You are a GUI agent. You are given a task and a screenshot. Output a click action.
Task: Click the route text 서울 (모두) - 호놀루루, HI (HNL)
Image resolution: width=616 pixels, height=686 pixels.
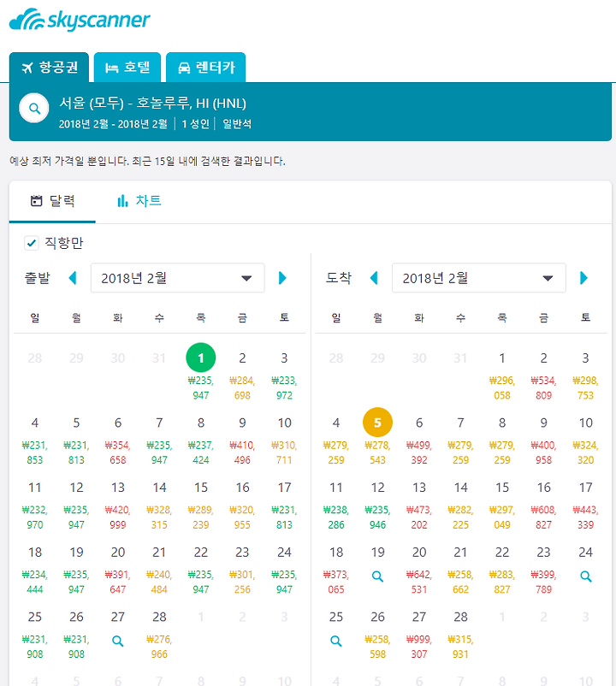pos(152,103)
